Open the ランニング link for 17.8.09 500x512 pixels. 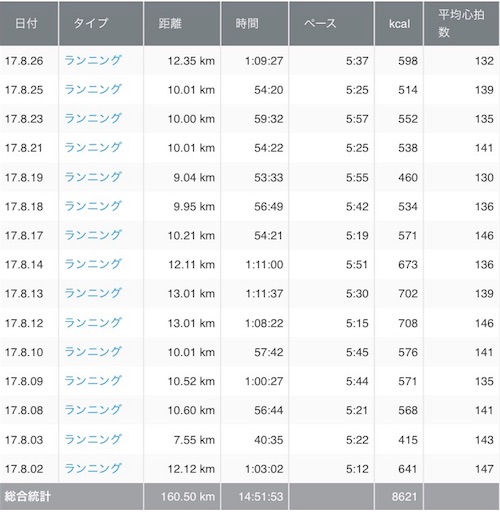click(92, 381)
